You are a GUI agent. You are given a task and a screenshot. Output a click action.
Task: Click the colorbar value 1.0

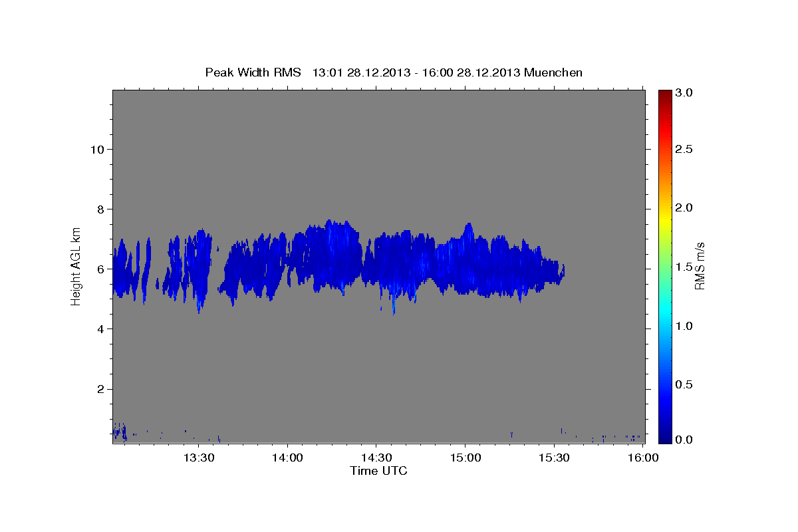tap(685, 326)
